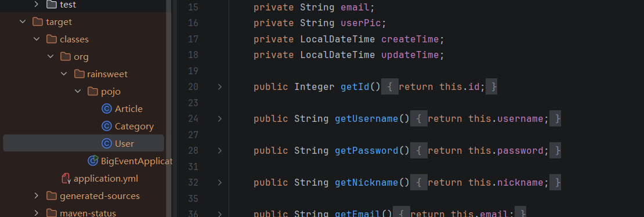Viewport: 644px width, 217px height.
Task: Click the getPassword method name
Action: pyautogui.click(x=366, y=151)
